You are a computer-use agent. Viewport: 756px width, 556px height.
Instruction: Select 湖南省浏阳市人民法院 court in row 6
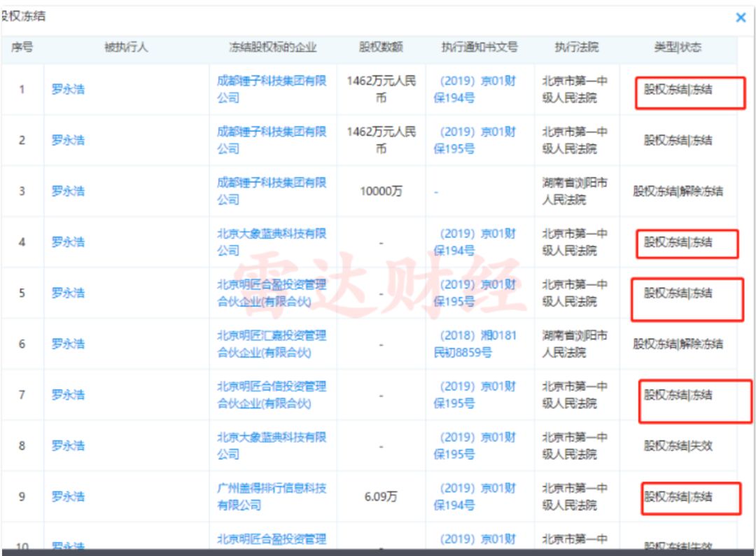click(575, 344)
